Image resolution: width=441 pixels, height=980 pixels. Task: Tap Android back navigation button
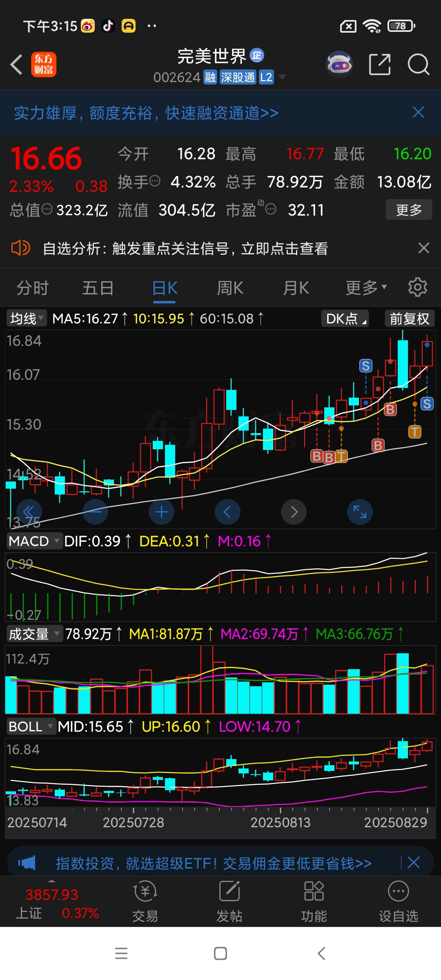(321, 953)
